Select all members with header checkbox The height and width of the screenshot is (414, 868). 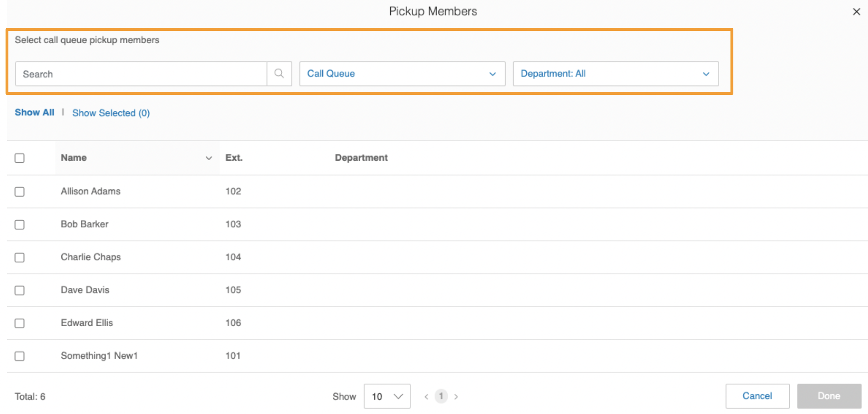coord(19,158)
